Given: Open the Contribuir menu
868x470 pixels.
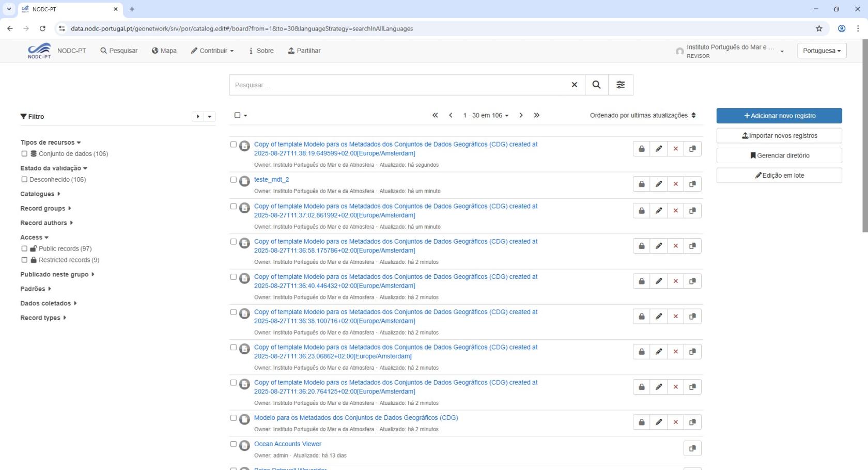Looking at the screenshot, I should pos(212,51).
